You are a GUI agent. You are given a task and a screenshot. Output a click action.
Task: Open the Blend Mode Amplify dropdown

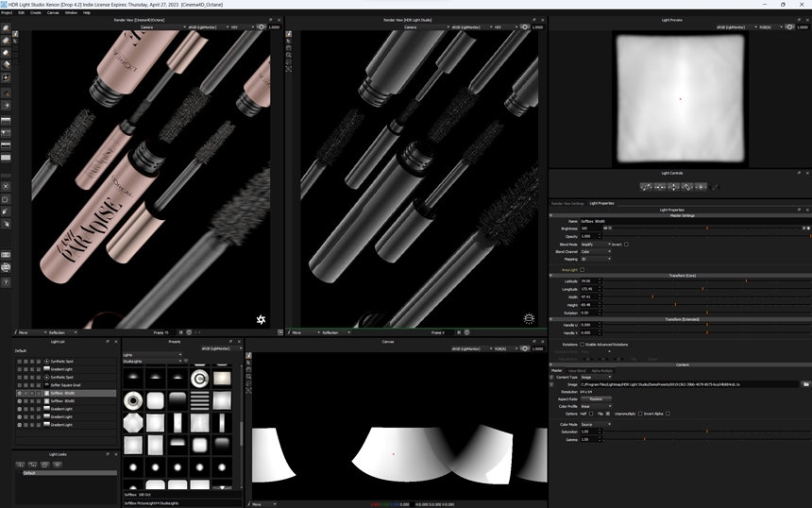click(x=596, y=244)
